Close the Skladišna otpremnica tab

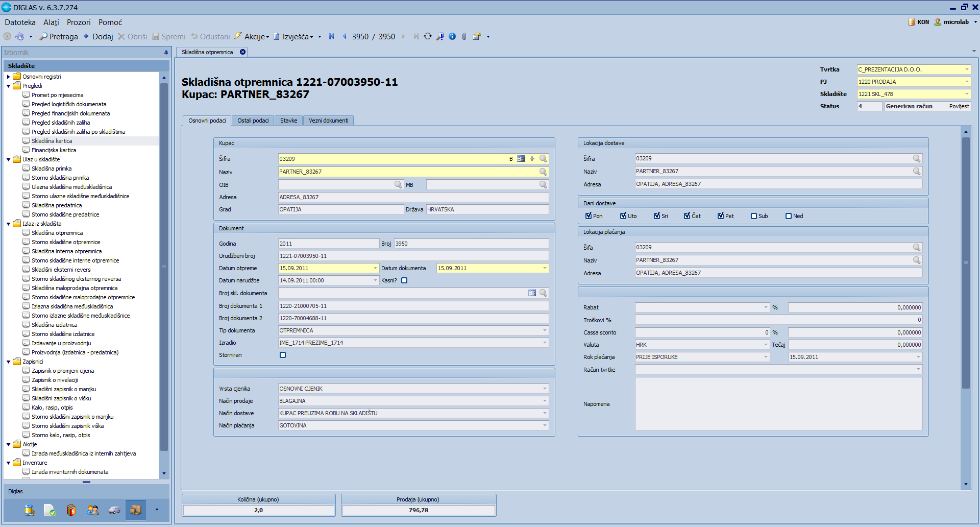coord(243,52)
